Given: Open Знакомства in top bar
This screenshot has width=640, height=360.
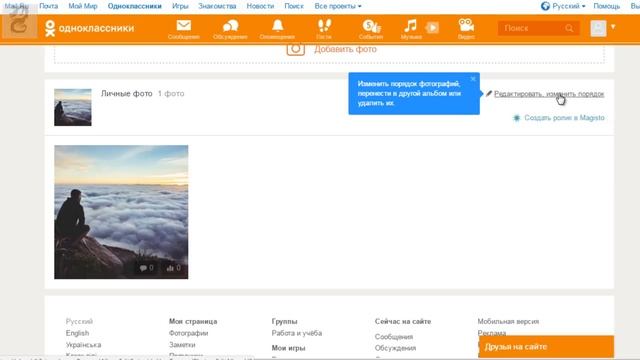Looking at the screenshot, I should point(217,6).
